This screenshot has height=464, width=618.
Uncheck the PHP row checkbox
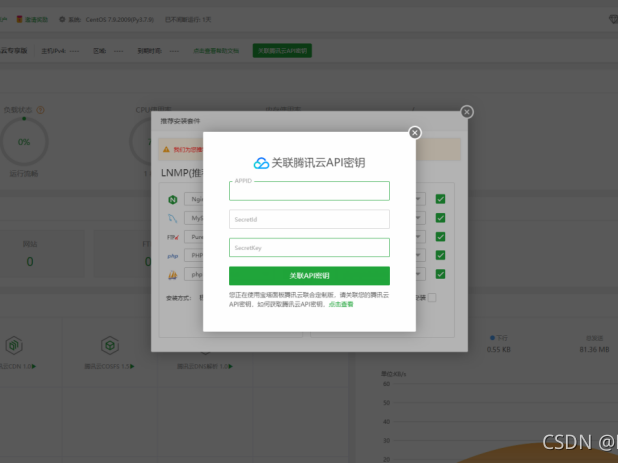440,255
